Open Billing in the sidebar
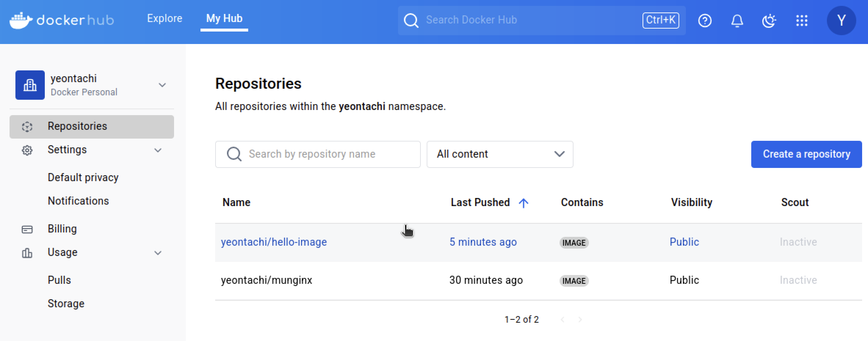The width and height of the screenshot is (868, 341). (62, 229)
